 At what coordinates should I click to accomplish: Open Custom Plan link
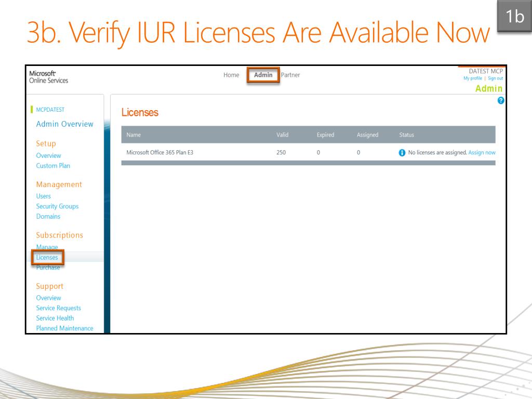53,166
